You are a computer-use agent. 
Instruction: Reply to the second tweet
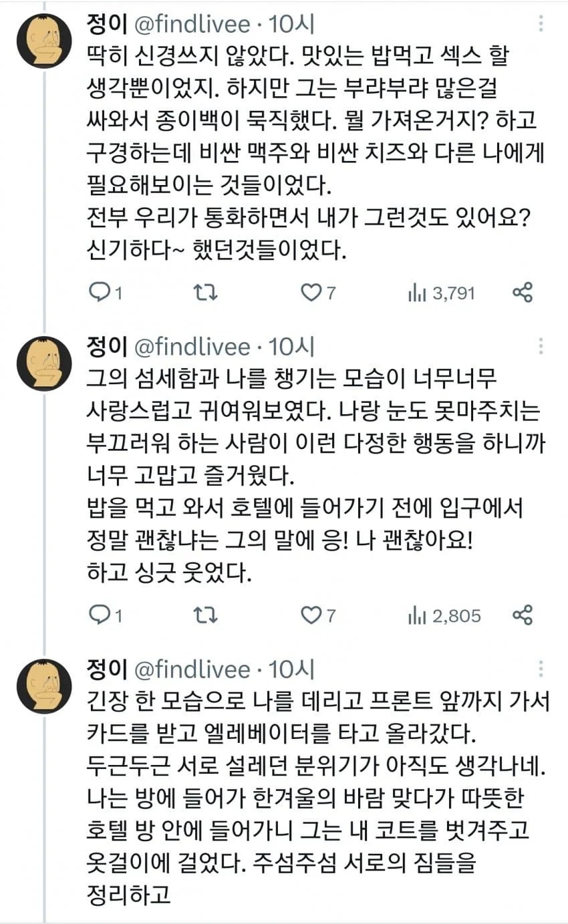106,615
